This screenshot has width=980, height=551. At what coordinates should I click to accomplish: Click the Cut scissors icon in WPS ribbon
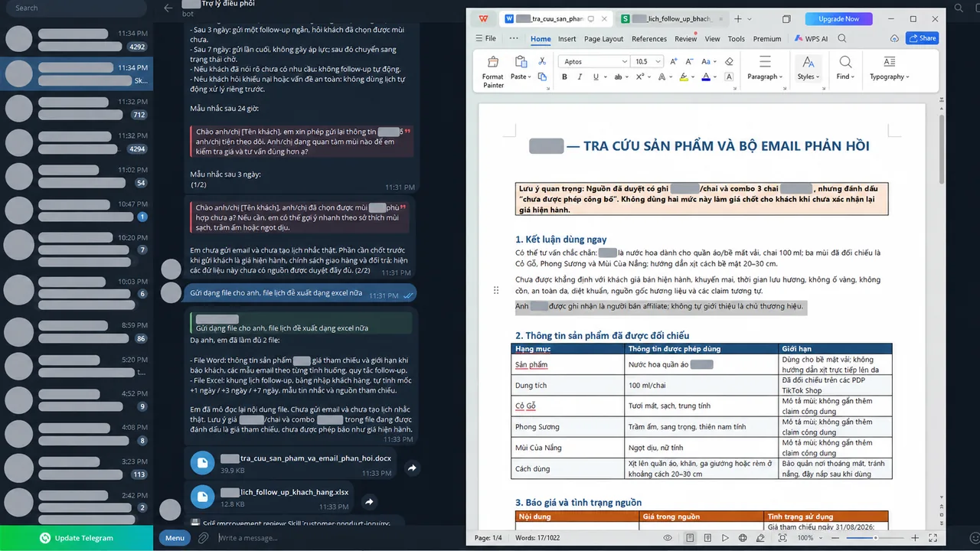542,61
